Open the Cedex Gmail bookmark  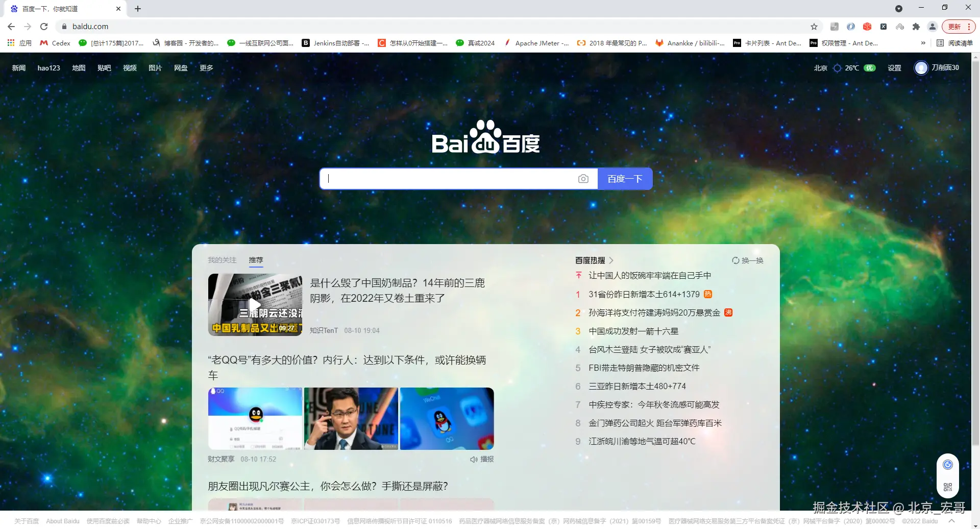pos(55,43)
